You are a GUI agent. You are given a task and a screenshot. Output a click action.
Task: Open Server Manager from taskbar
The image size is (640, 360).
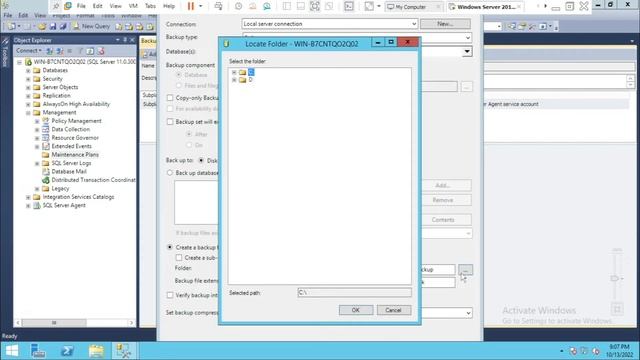(38, 351)
